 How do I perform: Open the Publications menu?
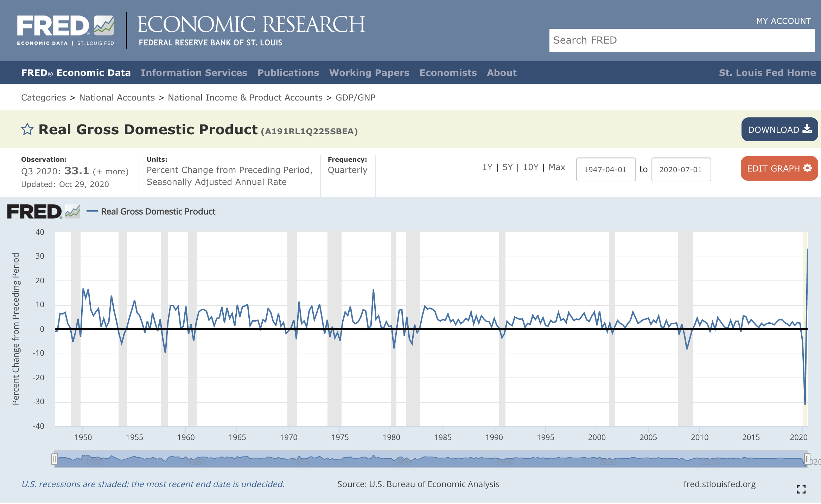pyautogui.click(x=288, y=73)
